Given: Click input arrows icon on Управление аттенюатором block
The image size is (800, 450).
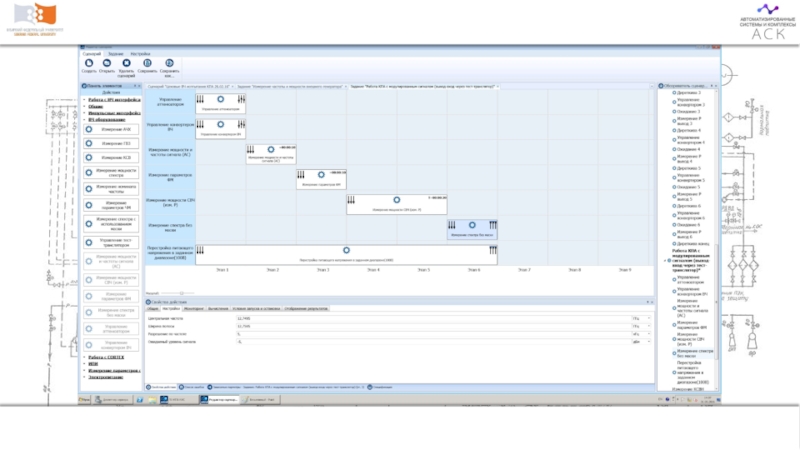Looking at the screenshot, I should 200,99.
